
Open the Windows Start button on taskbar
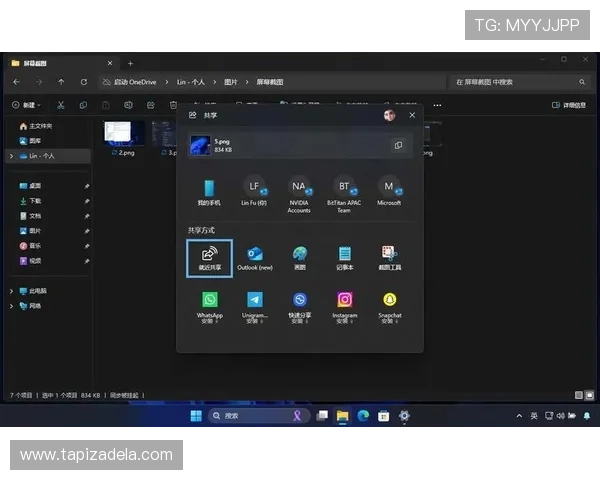(x=196, y=416)
